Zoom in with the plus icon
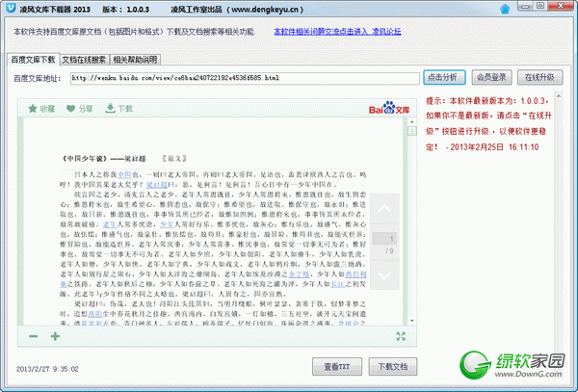The width and height of the screenshot is (578, 392). click(55, 336)
